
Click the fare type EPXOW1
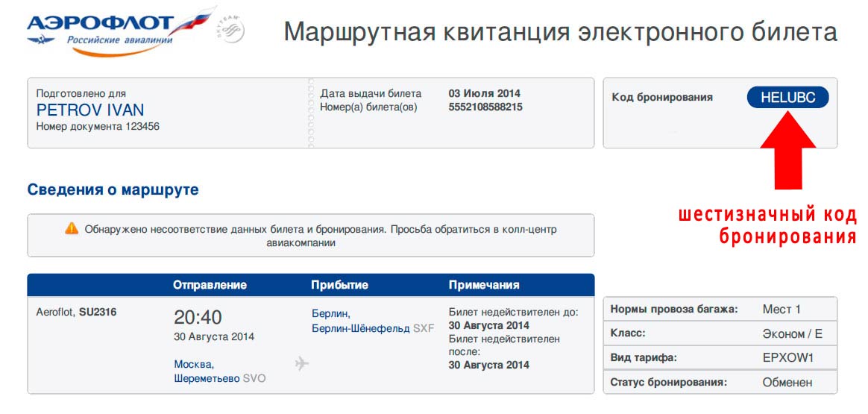[x=788, y=357]
